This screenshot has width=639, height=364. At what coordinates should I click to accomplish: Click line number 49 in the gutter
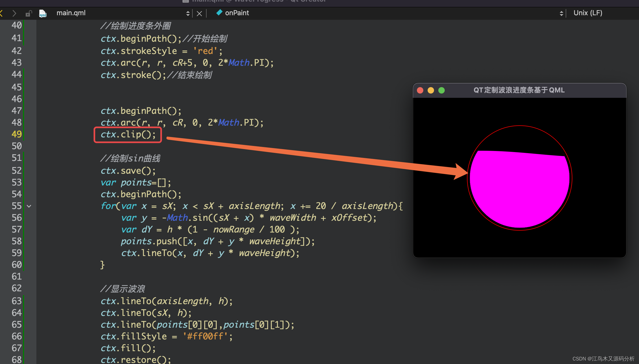tap(16, 134)
